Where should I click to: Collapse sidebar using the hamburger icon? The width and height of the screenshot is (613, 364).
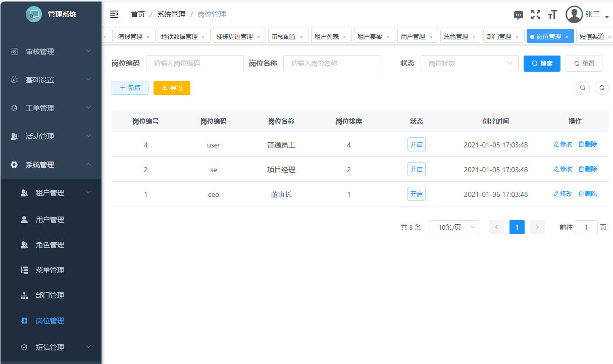[x=114, y=14]
